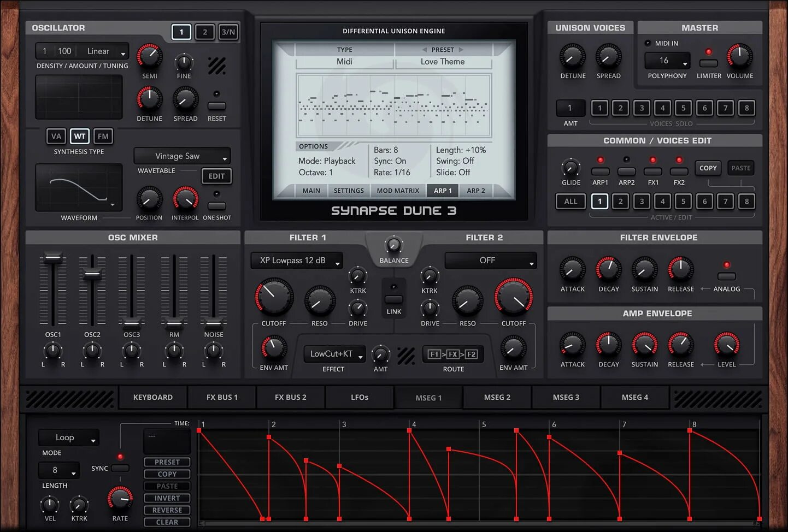This screenshot has height=532, width=788.
Task: Toggle the FX1 switch
Action: pos(653,172)
